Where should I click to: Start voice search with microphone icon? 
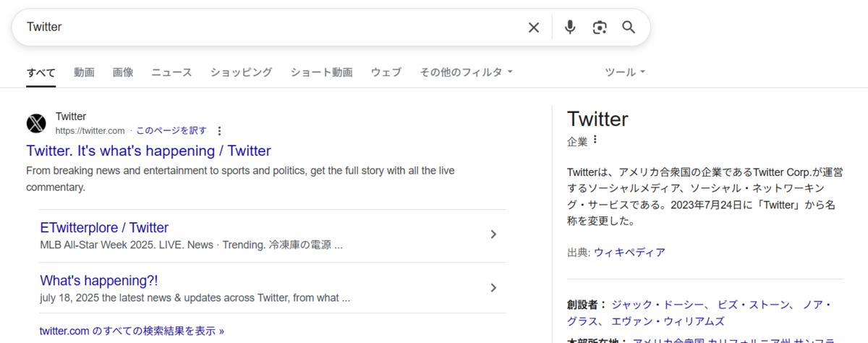click(x=570, y=27)
